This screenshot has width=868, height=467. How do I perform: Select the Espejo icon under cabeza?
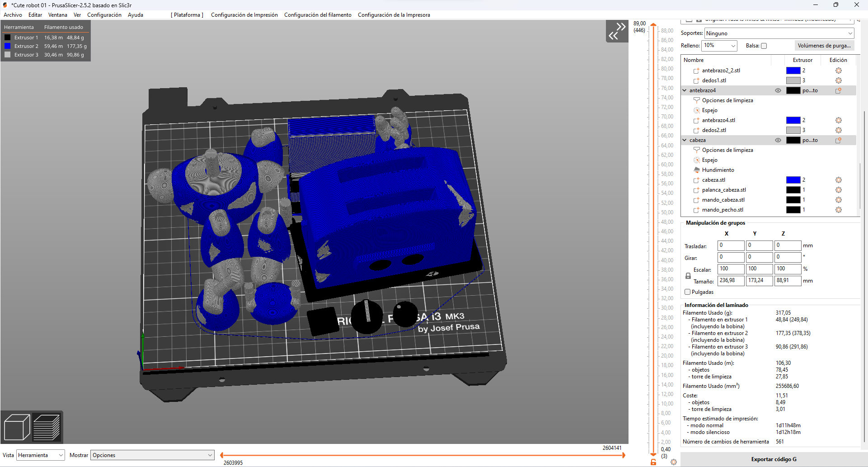click(x=696, y=160)
